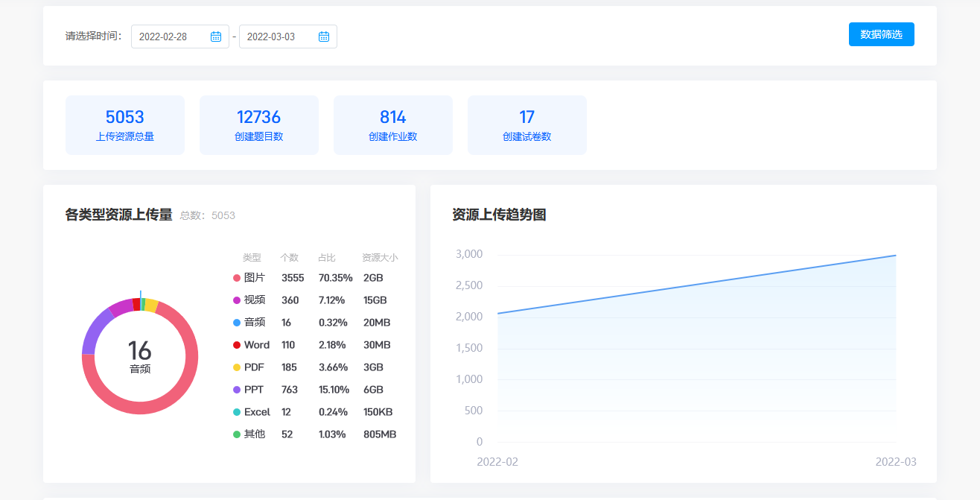Click the 2022-03 endpoint on trend line
Viewport: 980px width, 500px height.
point(895,256)
